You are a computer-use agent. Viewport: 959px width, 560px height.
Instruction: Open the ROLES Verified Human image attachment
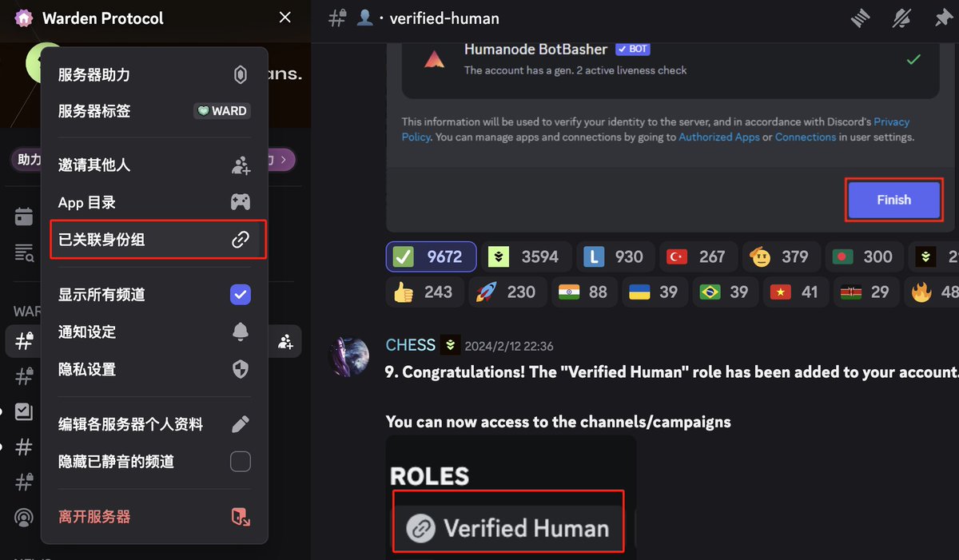point(511,498)
